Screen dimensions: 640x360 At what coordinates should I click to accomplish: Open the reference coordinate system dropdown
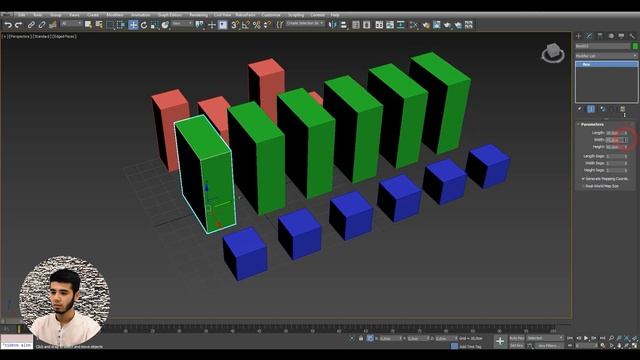[182, 24]
